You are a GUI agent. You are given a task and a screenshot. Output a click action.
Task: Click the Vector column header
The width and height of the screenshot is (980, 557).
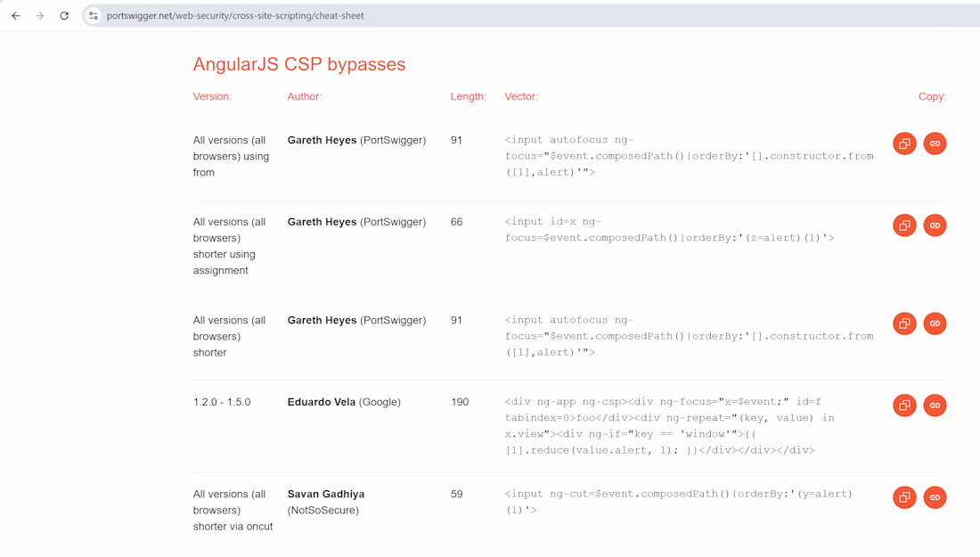[521, 96]
